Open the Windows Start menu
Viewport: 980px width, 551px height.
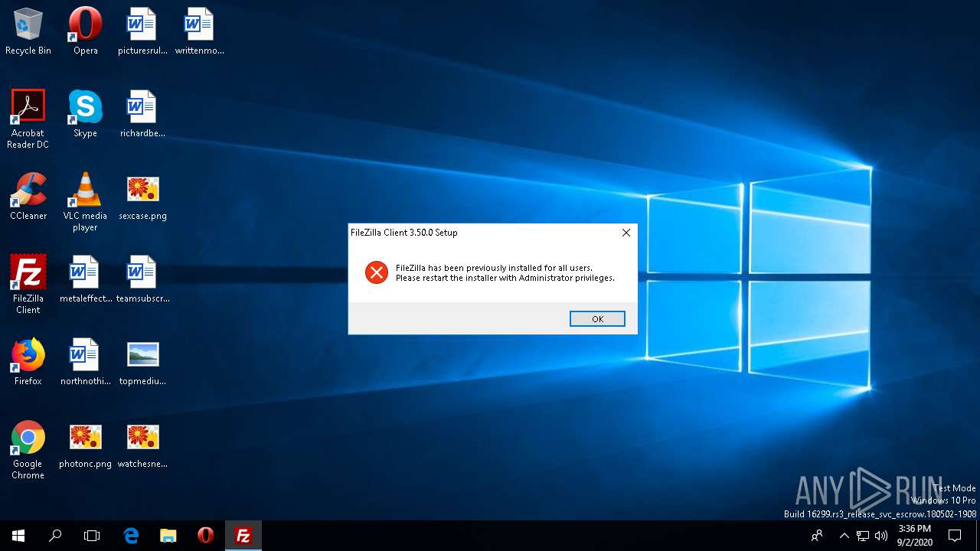click(18, 536)
